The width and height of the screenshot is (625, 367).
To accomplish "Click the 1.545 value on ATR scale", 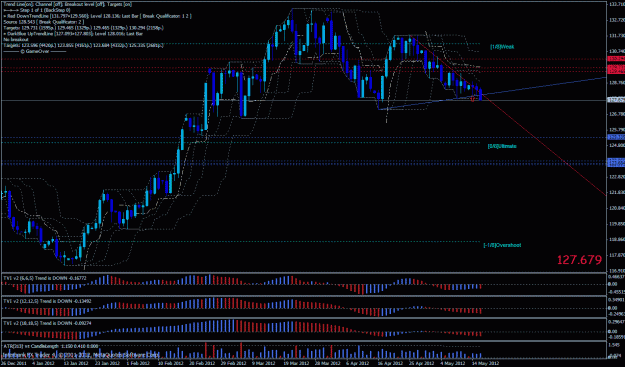I will 614,345.
